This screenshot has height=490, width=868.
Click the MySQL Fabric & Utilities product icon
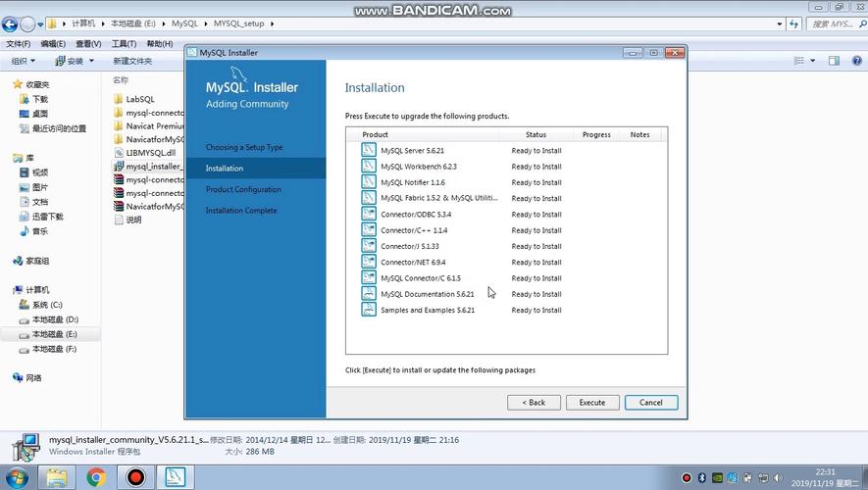(x=369, y=197)
